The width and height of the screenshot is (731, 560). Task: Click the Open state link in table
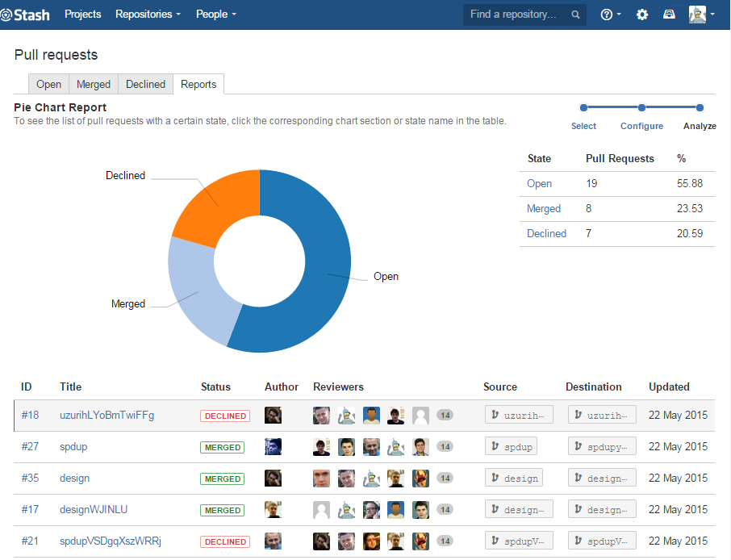(x=539, y=184)
